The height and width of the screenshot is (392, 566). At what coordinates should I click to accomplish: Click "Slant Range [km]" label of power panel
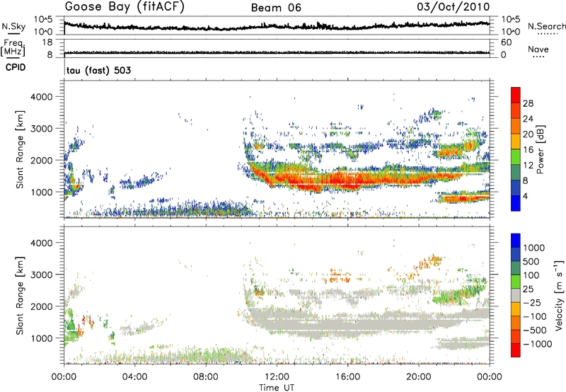click(x=20, y=149)
